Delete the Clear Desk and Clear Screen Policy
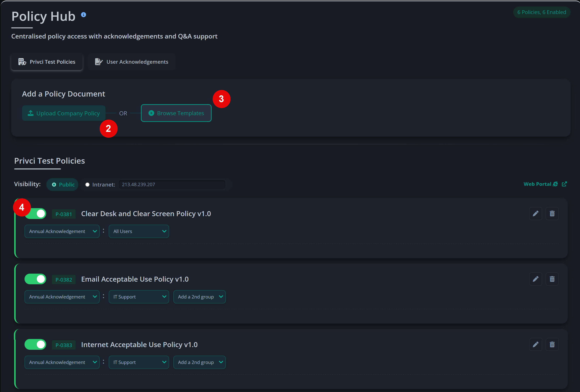This screenshot has height=392, width=580. [552, 213]
